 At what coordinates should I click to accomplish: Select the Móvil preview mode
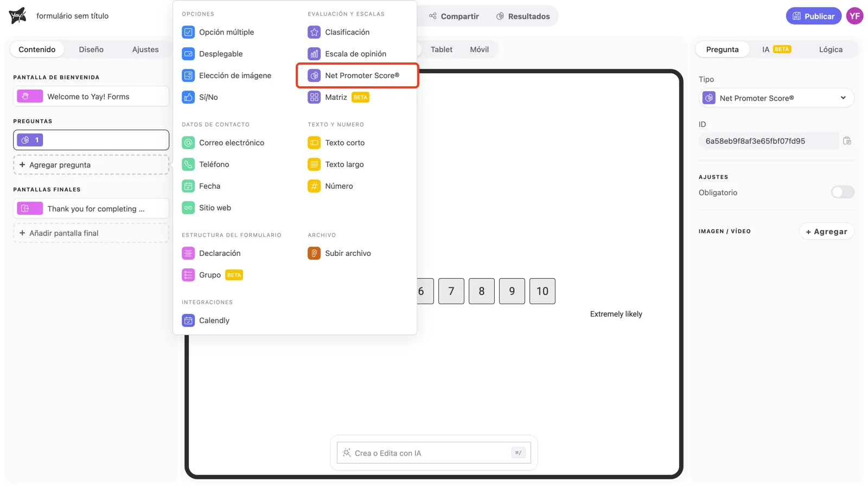tap(479, 49)
